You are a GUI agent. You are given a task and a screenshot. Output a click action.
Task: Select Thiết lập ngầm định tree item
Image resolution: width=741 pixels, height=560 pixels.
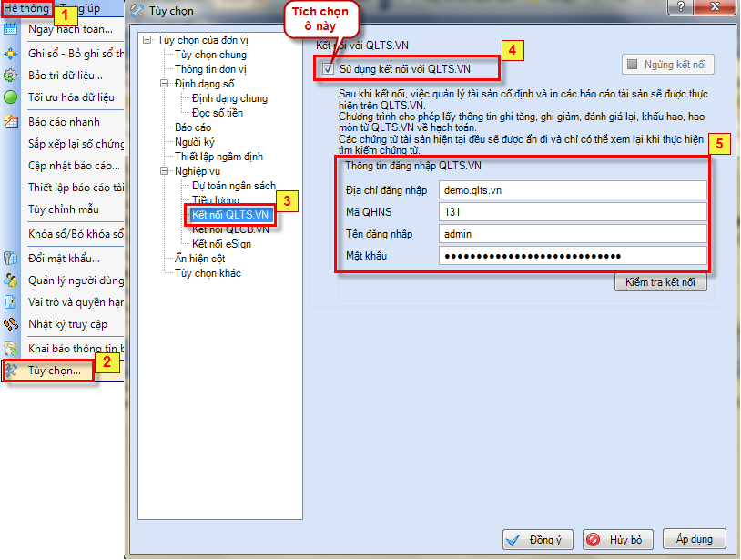[218, 157]
